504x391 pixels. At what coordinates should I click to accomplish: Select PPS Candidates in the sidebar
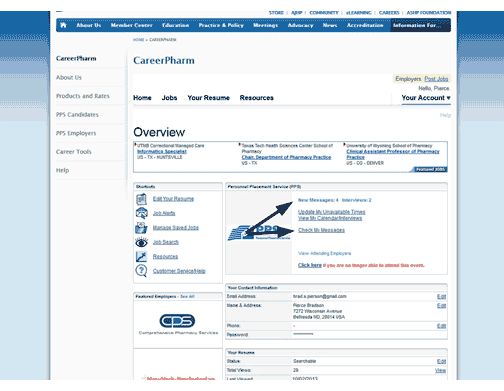(x=77, y=115)
